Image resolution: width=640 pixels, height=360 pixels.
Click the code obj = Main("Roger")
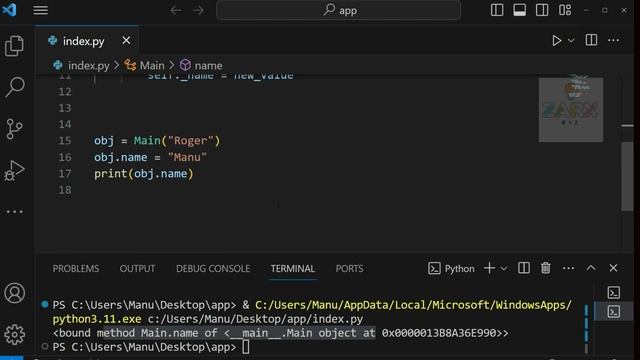coord(157,141)
